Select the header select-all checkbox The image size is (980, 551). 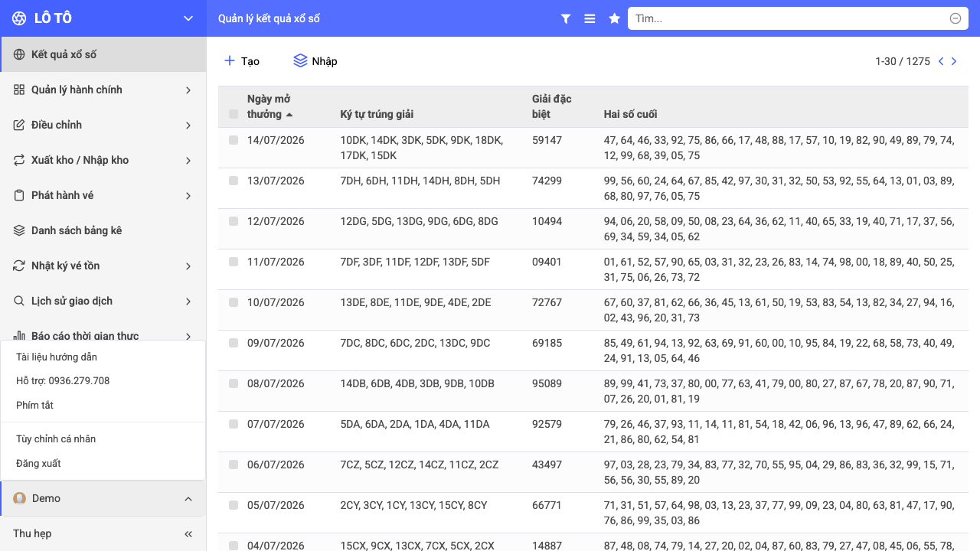coord(234,114)
